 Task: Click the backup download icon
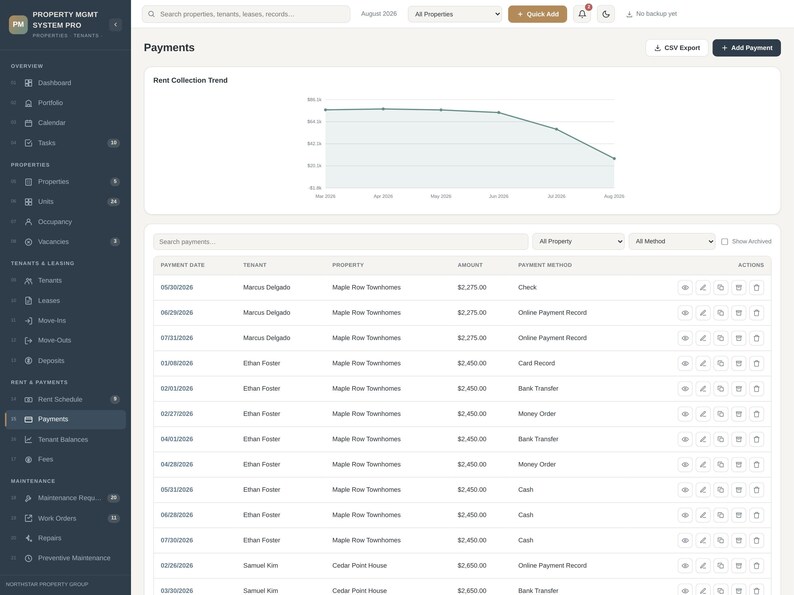pos(629,14)
